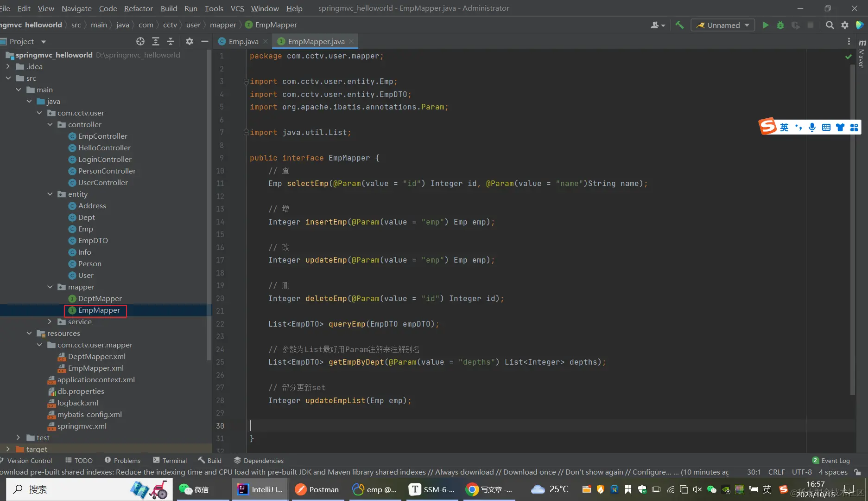This screenshot has width=868, height=501.
Task: Expand the test folder
Action: 18,437
